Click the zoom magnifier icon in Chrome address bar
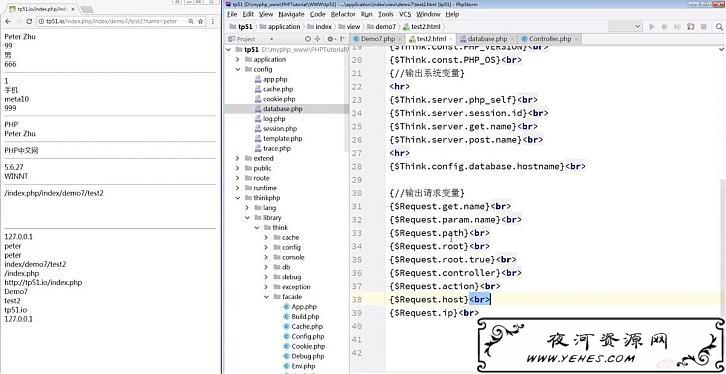 coord(190,21)
